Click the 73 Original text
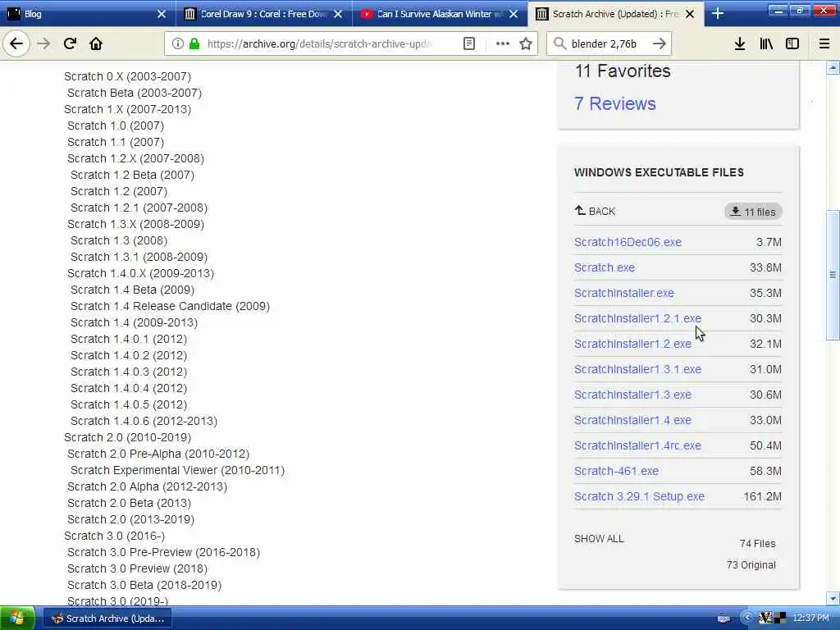Image resolution: width=840 pixels, height=630 pixels. click(x=751, y=565)
